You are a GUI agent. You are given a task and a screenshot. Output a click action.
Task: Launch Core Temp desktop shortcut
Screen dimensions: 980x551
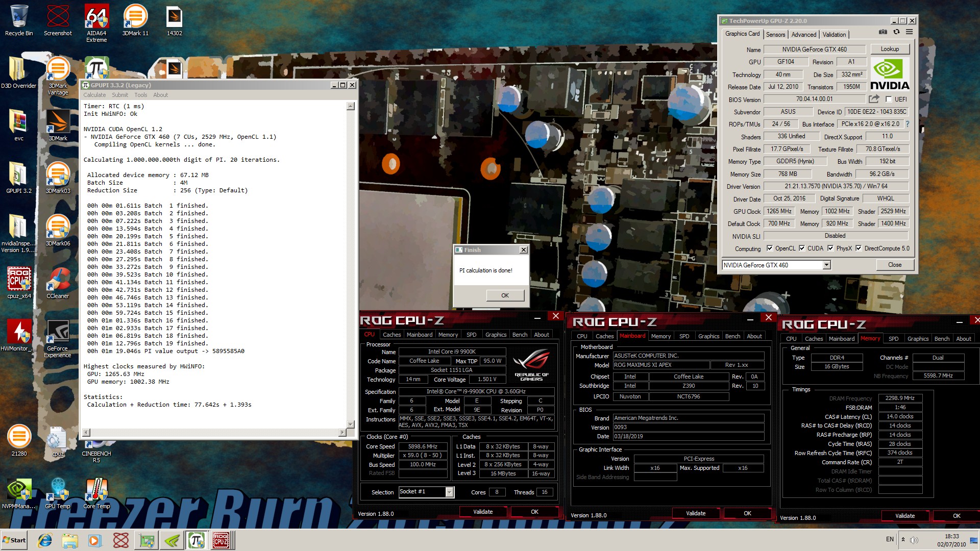pyautogui.click(x=96, y=494)
